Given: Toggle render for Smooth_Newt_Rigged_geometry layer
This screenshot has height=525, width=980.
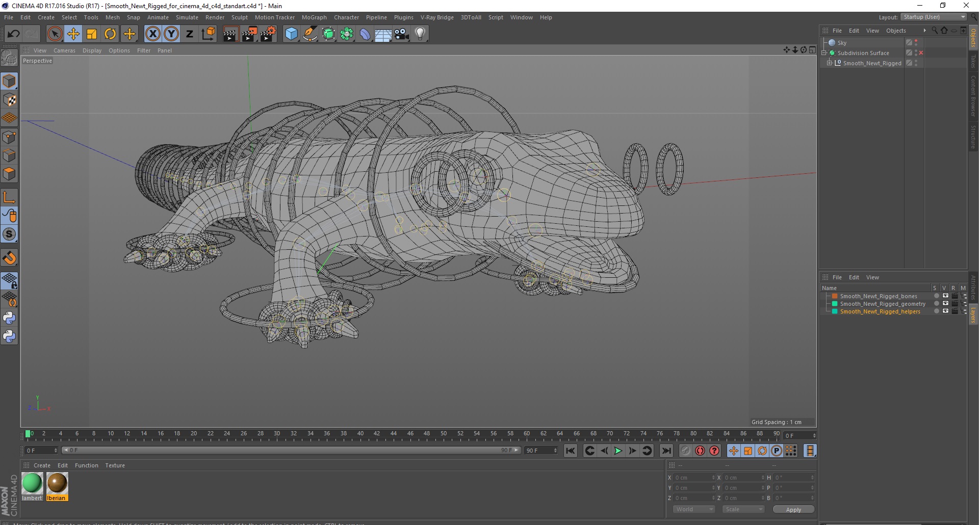Looking at the screenshot, I should click(x=955, y=304).
